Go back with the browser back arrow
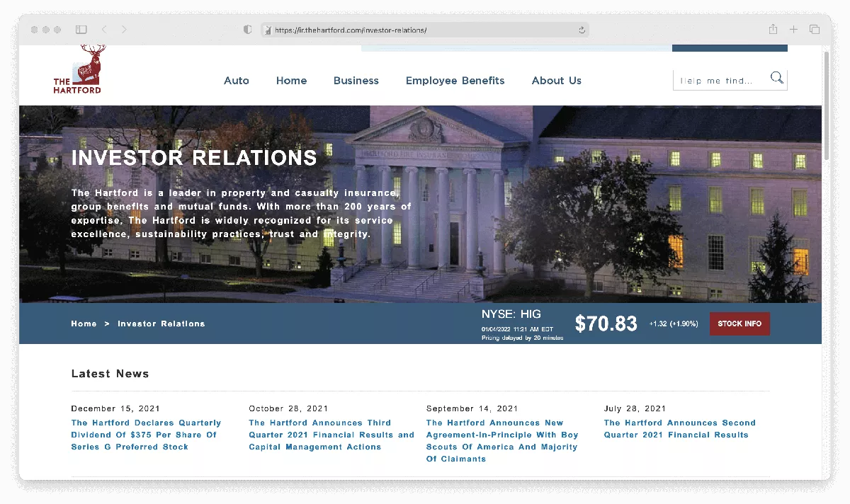Image resolution: width=850 pixels, height=504 pixels. pyautogui.click(x=104, y=30)
